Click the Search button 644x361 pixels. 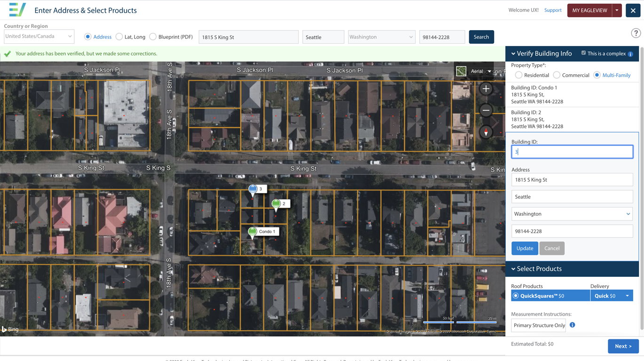pos(481,37)
